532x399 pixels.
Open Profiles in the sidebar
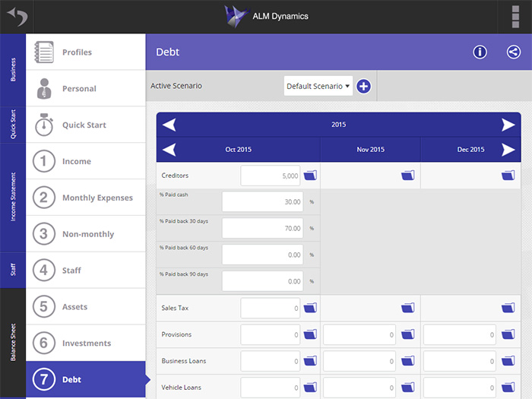tap(85, 52)
